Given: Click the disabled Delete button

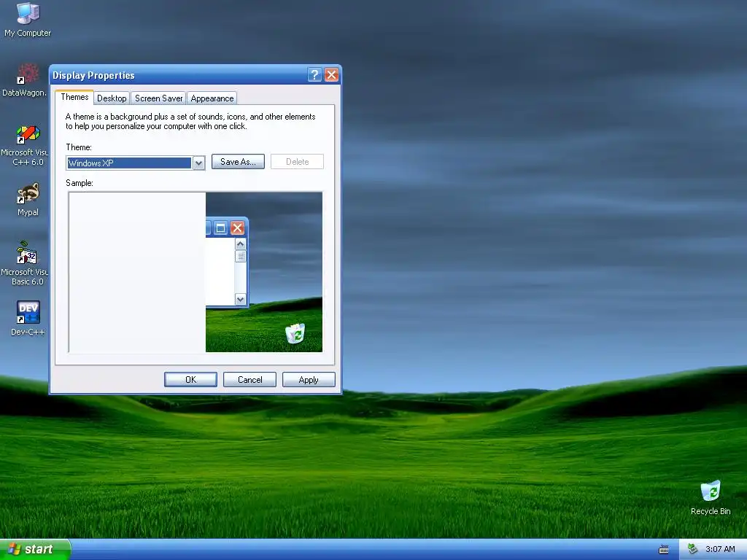Looking at the screenshot, I should (x=298, y=162).
